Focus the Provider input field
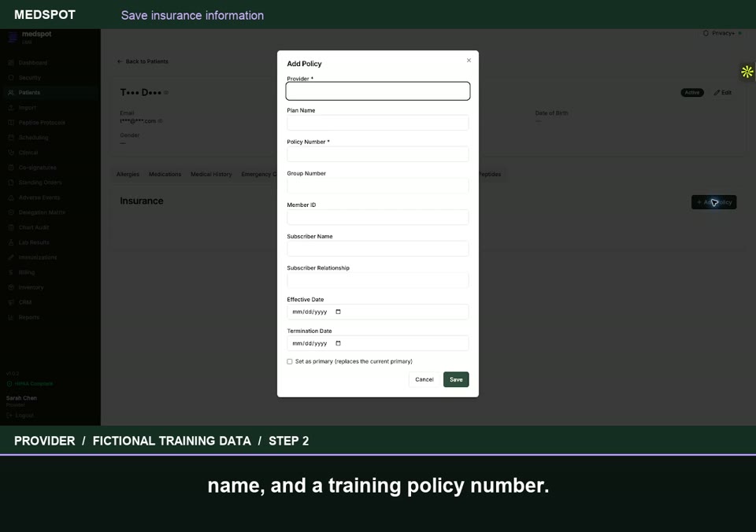 [377, 91]
